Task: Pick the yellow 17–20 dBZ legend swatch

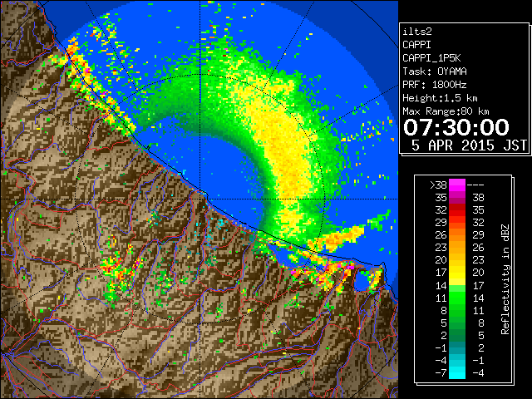Action: pyautogui.click(x=457, y=273)
